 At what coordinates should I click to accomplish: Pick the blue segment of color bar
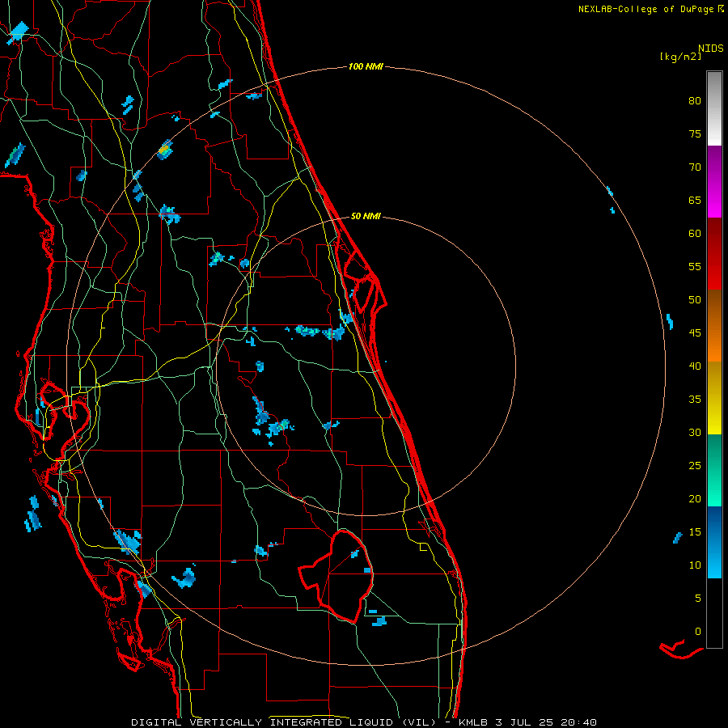pos(714,542)
